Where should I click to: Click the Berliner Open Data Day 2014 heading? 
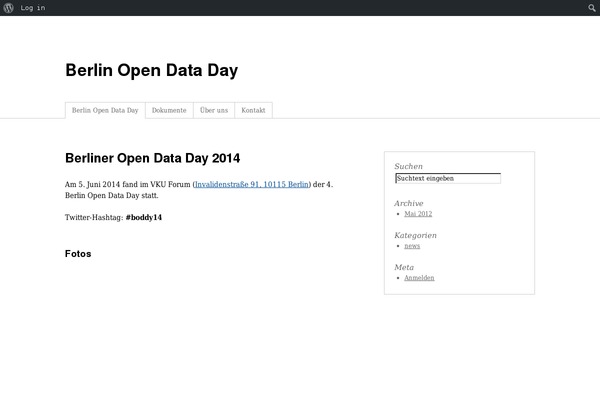[x=153, y=158]
